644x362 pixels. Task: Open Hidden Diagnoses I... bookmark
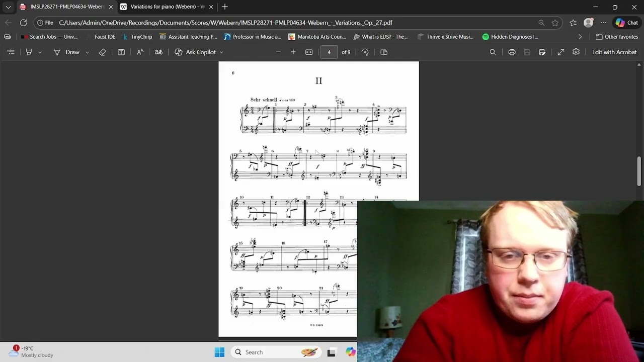(x=510, y=37)
